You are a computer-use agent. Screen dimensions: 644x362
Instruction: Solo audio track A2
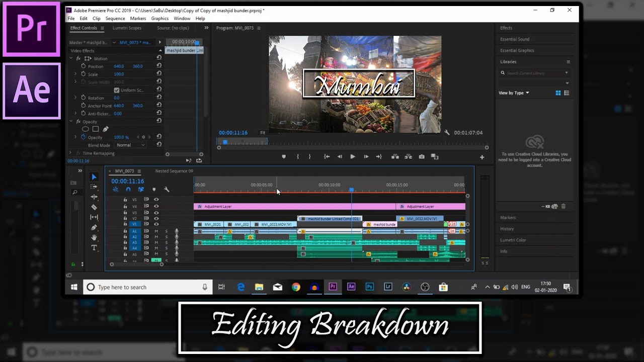click(x=166, y=237)
